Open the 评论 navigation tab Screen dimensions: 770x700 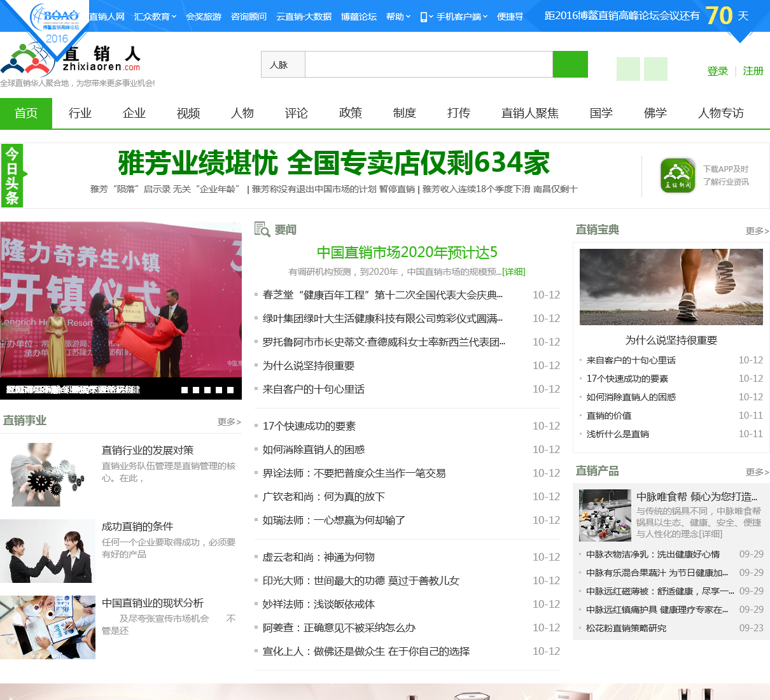coord(297,113)
